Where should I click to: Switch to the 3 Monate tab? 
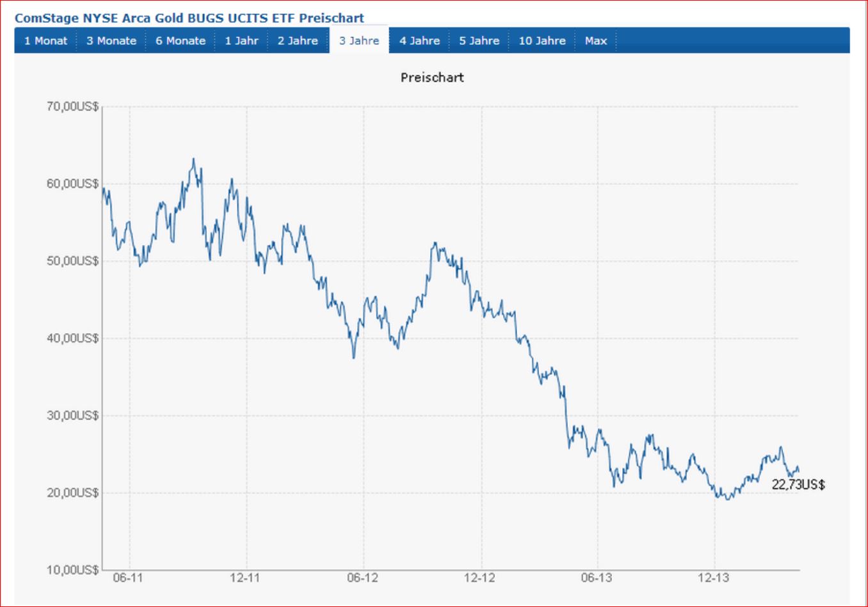[x=111, y=40]
